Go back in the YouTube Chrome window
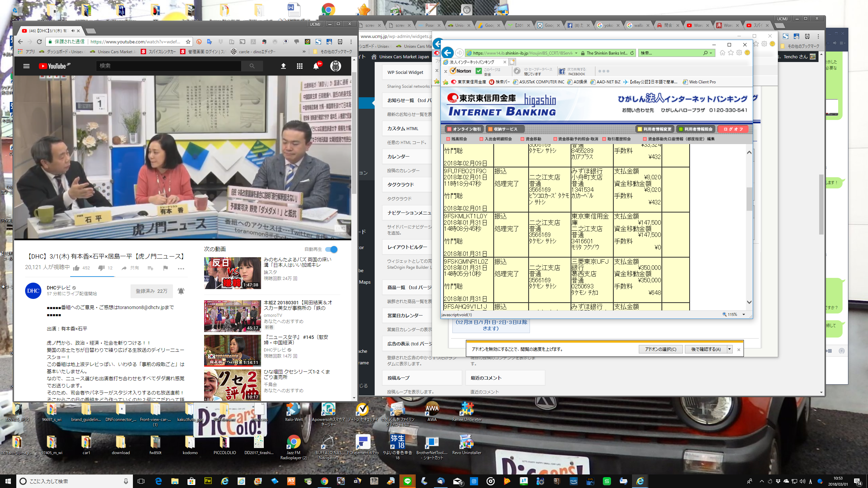Image resolution: width=868 pixels, height=488 pixels. click(x=20, y=42)
